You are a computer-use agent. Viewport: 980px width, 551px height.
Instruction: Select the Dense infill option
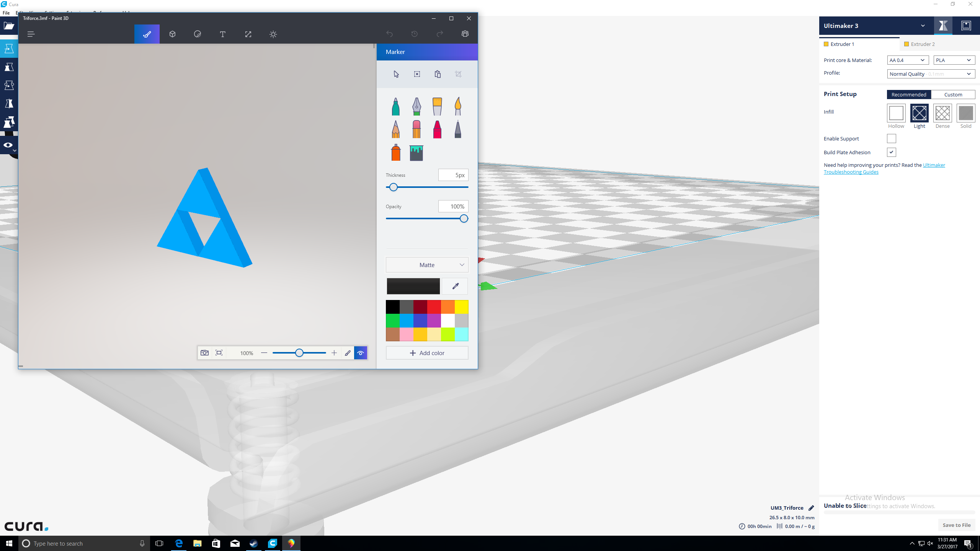[x=942, y=113]
